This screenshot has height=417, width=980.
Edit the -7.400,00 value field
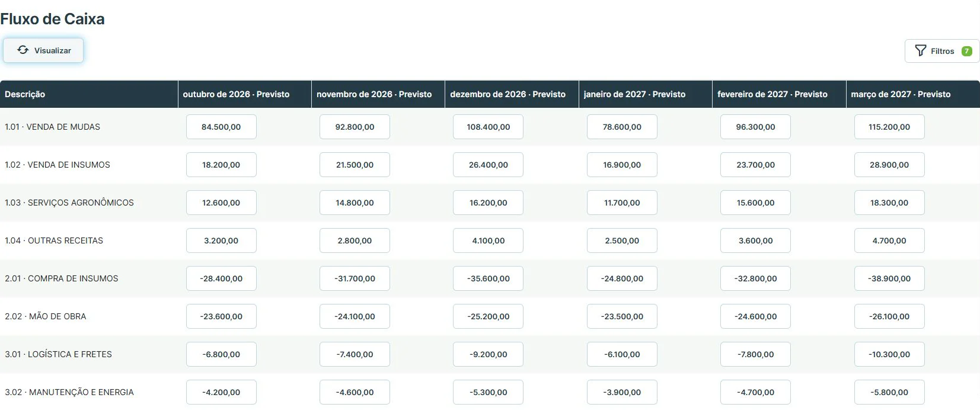tap(355, 354)
